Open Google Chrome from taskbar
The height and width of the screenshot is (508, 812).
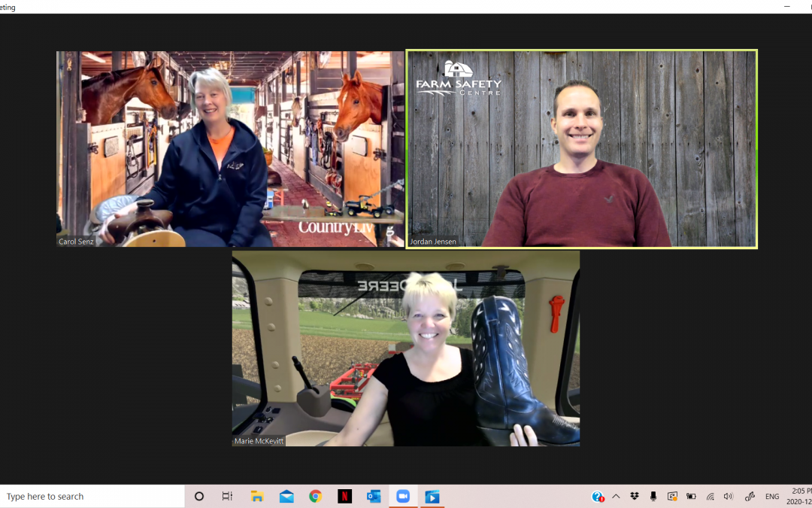click(x=316, y=497)
